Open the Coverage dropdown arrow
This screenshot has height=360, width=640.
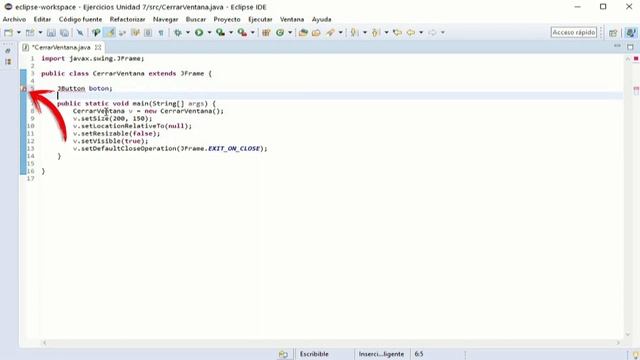[x=231, y=33]
